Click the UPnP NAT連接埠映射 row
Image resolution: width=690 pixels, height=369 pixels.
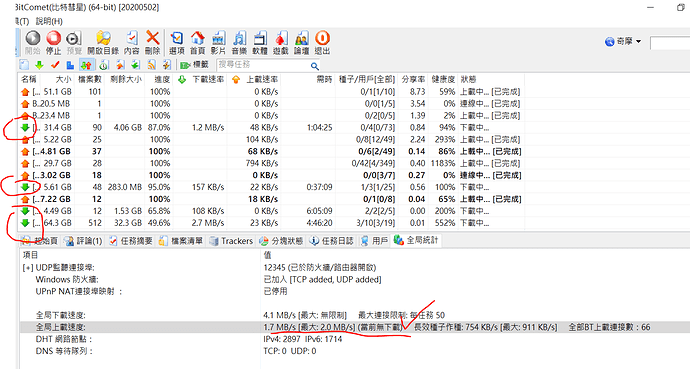click(355, 291)
